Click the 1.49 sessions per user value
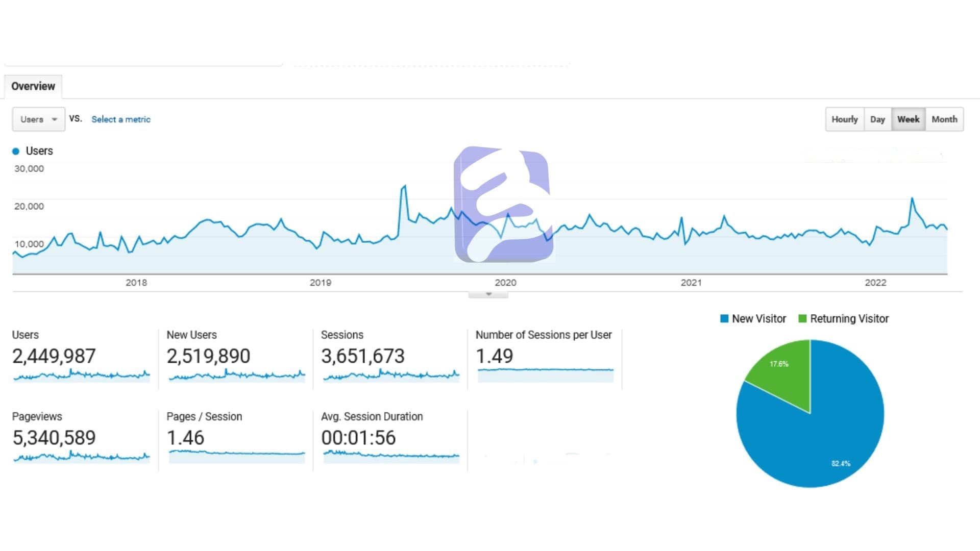 494,356
